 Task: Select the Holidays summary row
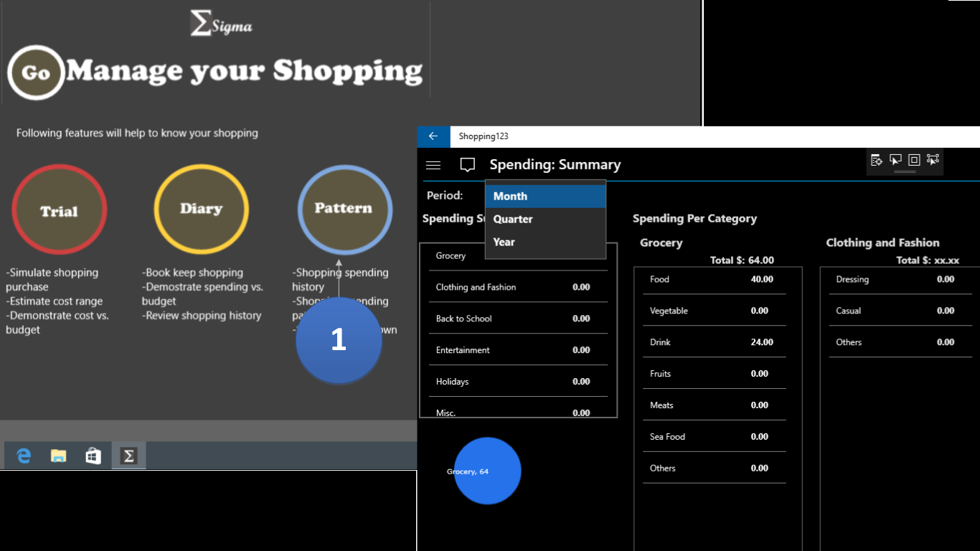518,382
